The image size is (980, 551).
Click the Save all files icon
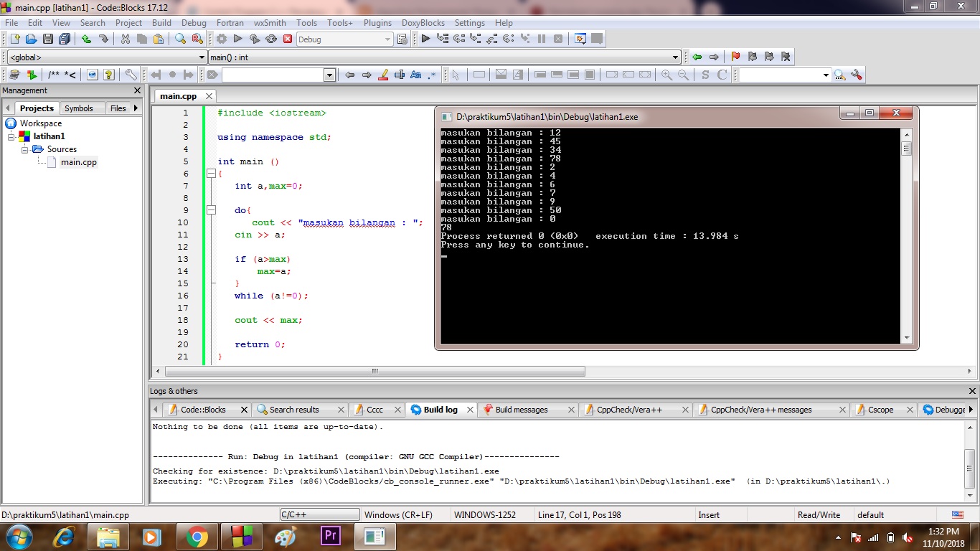click(x=65, y=39)
